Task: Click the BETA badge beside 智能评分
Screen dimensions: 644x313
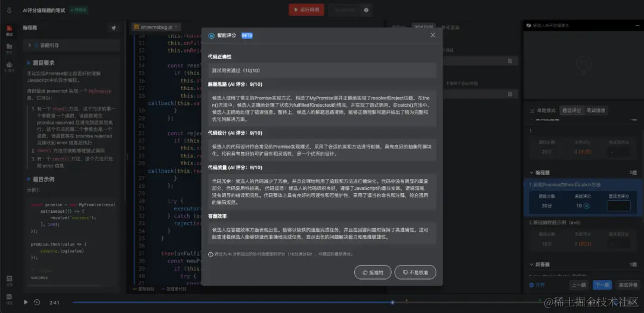Action: [x=247, y=36]
